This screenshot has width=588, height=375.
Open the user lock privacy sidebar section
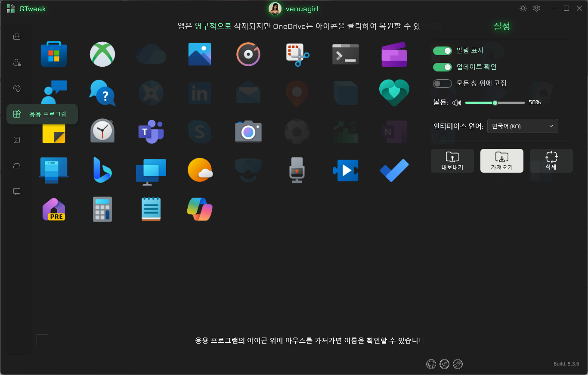pos(17,62)
